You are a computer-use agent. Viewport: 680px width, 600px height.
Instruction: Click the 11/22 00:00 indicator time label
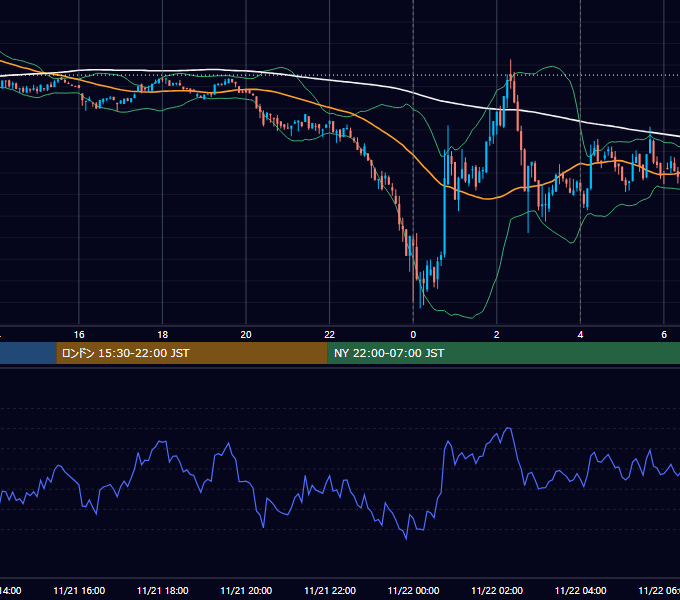click(x=413, y=590)
